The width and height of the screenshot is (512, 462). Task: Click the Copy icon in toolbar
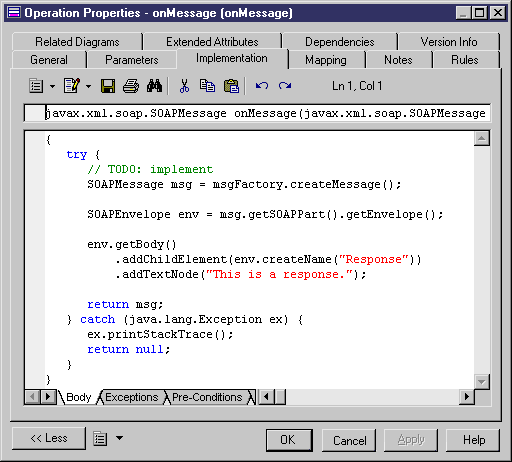point(207,86)
